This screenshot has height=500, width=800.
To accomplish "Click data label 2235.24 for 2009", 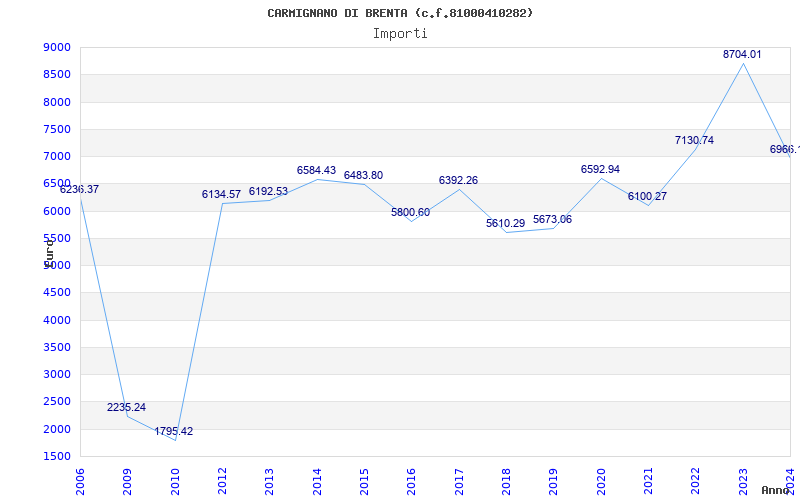I will pos(126,407).
